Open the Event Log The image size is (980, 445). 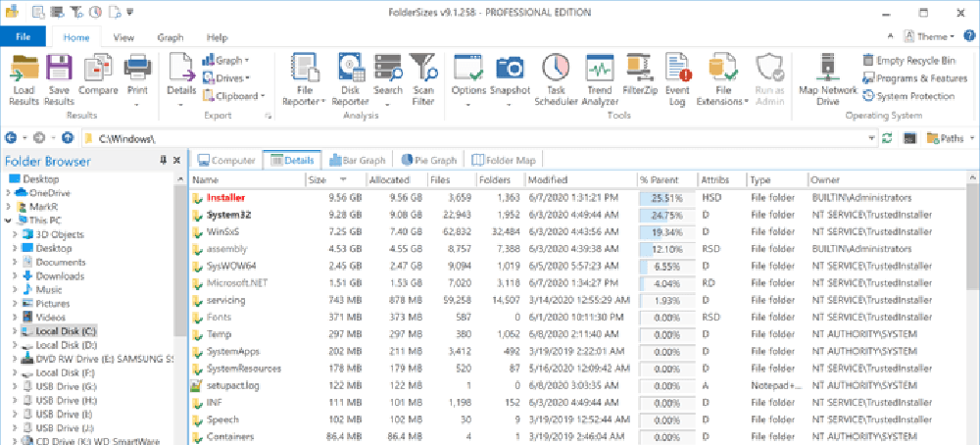(x=678, y=79)
